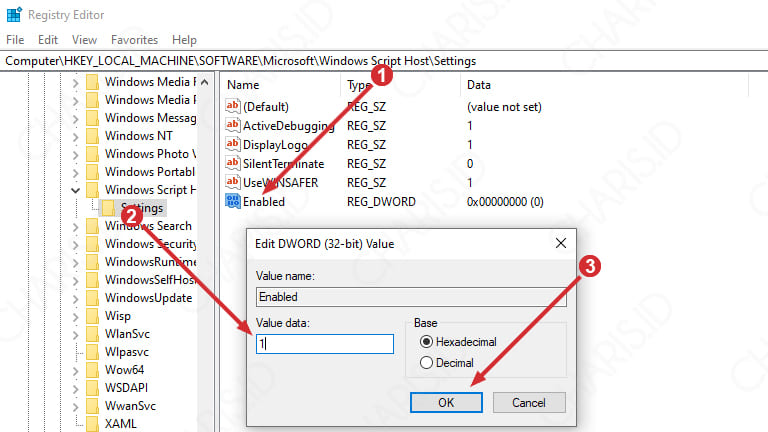Select the Settings key in tree
Viewport: 768px width, 432px height.
click(x=142, y=208)
